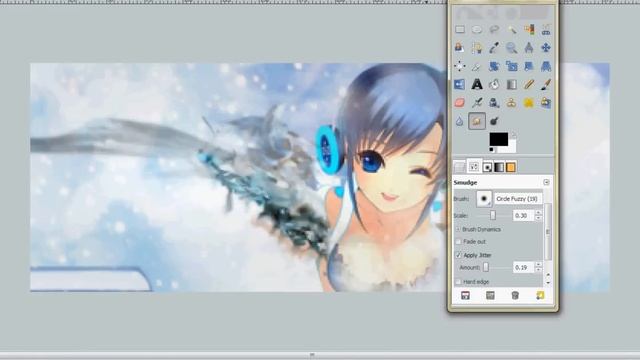Screen dimensions: 640x360
Task: Restore saved tool options
Action: click(x=490, y=296)
